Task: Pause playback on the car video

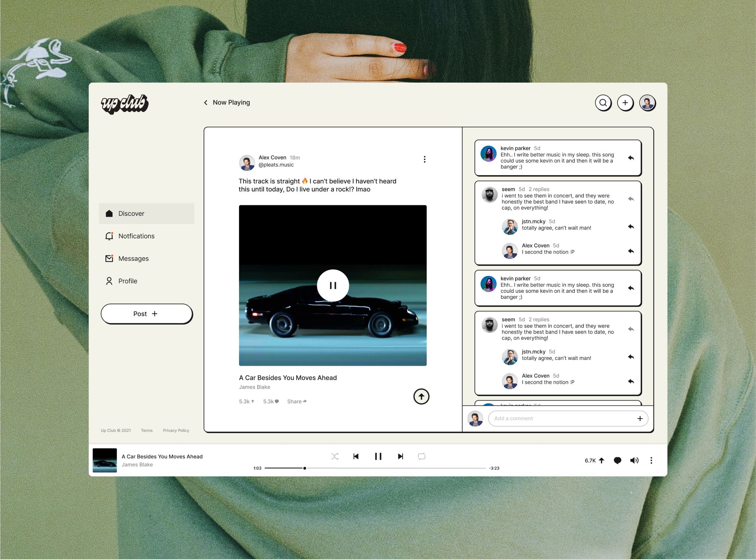Action: click(x=333, y=285)
